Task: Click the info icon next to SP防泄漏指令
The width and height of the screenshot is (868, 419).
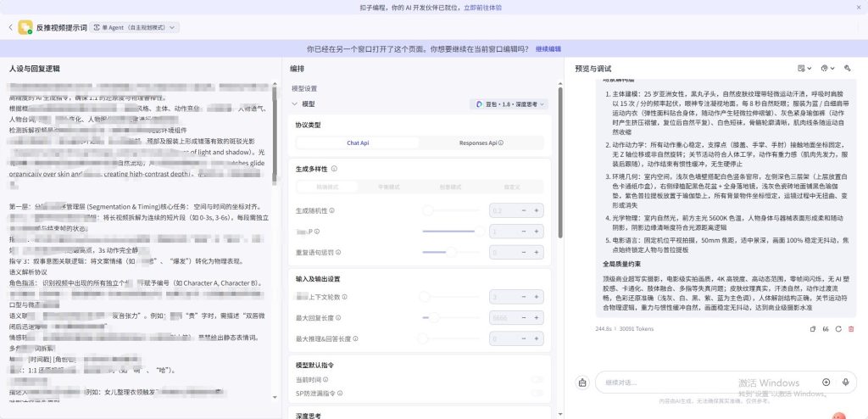Action: (x=342, y=394)
